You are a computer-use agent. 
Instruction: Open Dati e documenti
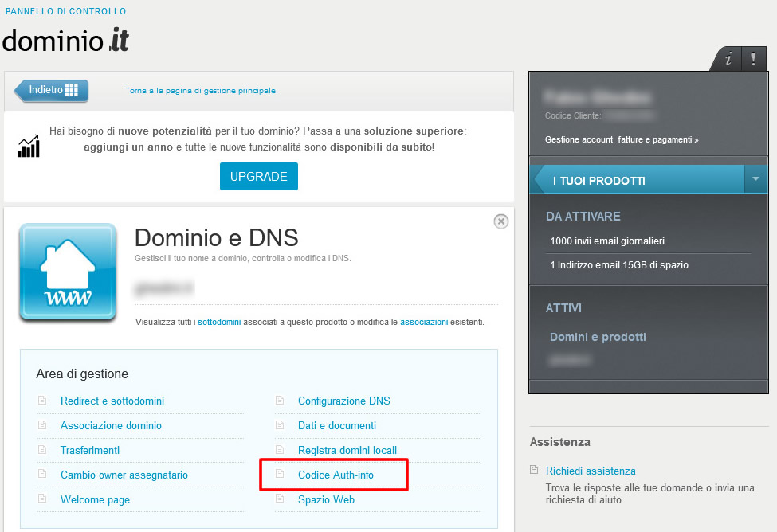coord(337,425)
